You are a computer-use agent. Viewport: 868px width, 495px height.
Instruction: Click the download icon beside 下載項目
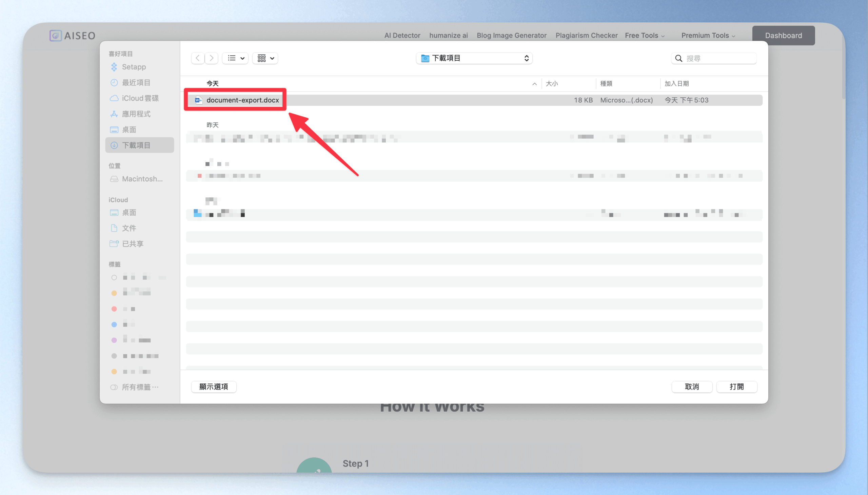(x=114, y=145)
